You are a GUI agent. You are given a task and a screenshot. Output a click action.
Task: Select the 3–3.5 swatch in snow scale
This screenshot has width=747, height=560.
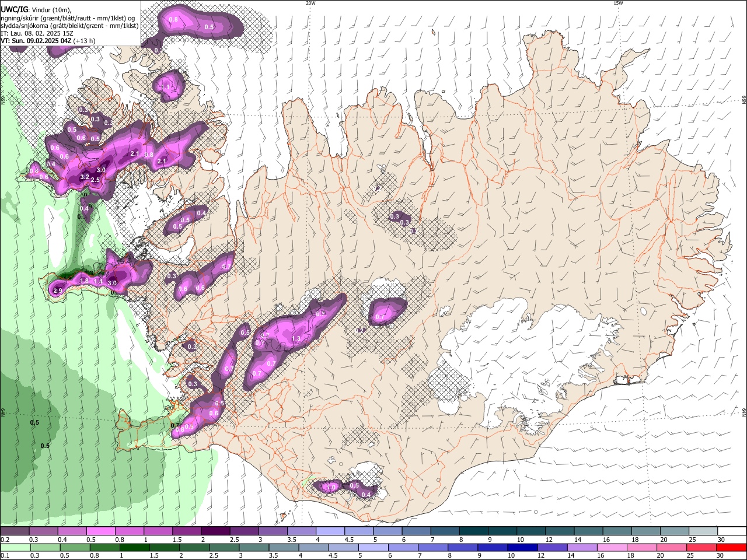tap(272, 531)
